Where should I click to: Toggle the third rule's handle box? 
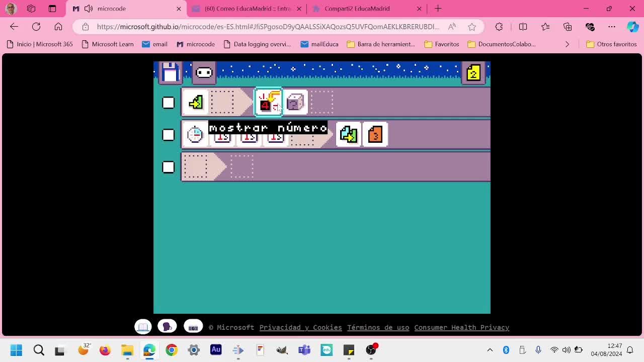tap(168, 167)
